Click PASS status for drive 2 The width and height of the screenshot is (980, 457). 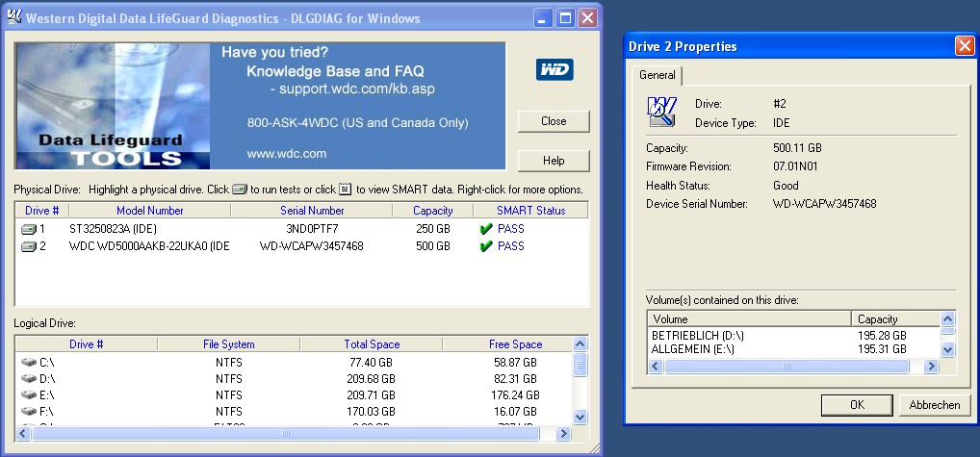[x=510, y=246]
